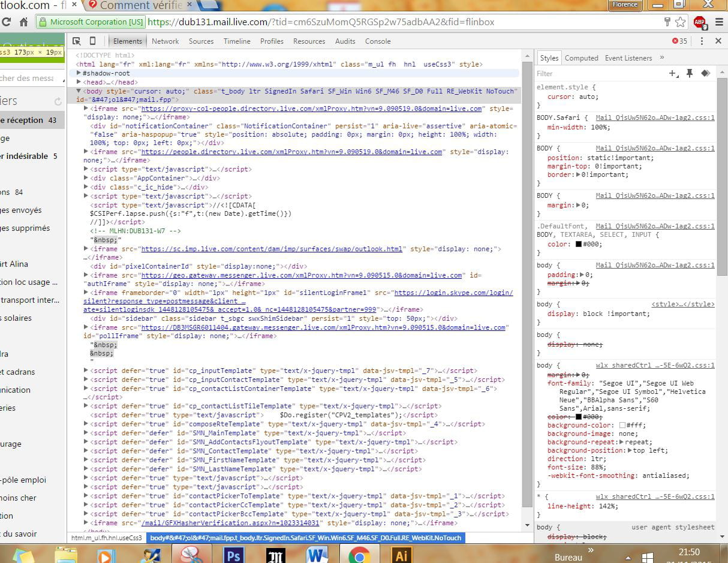Expand the background-repeat shorthand value
The width and height of the screenshot is (728, 563).
[x=622, y=442]
